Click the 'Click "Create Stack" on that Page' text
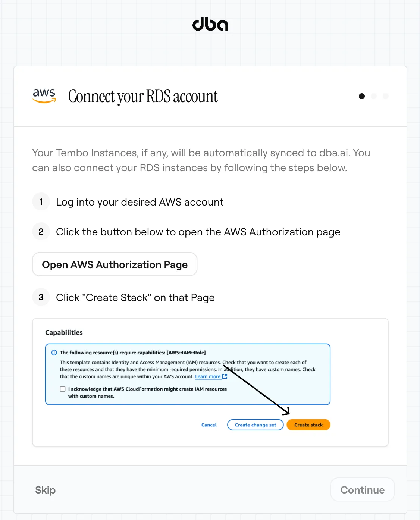The width and height of the screenshot is (420, 520). click(135, 297)
